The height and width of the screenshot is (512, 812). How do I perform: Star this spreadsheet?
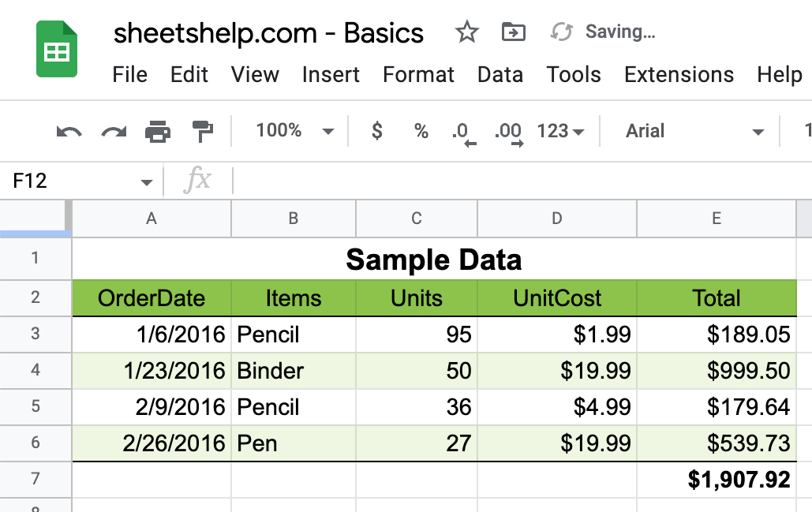click(466, 32)
